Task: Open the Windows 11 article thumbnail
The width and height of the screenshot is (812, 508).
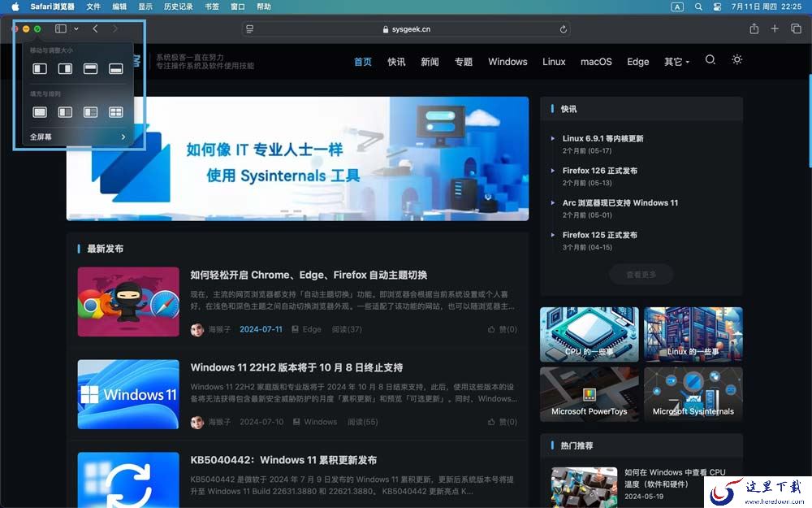Action: tap(128, 394)
